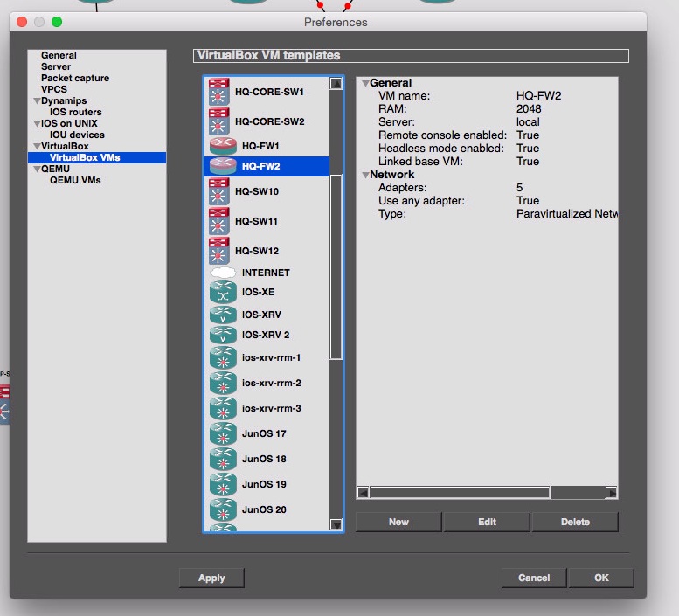
Task: Click the HQ-CORE-SW1 switch icon
Action: [218, 92]
